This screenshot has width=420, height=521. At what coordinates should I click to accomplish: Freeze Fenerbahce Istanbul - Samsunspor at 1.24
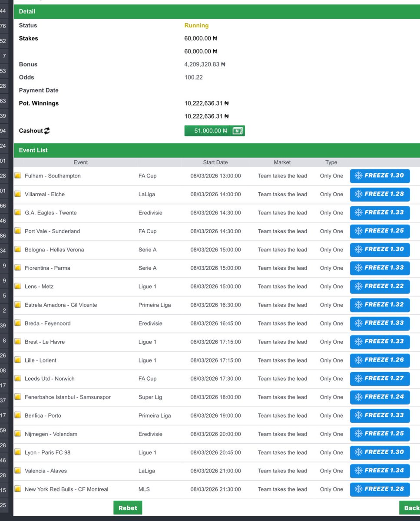380,397
